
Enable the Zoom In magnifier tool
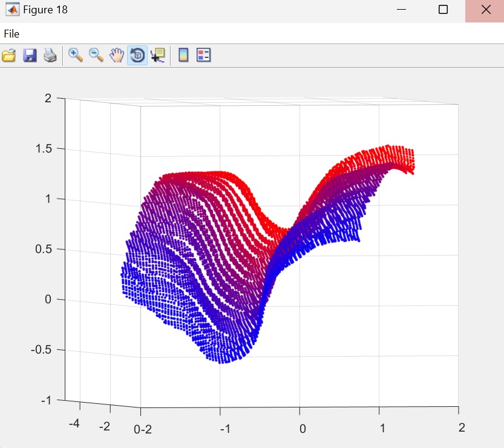pos(76,56)
